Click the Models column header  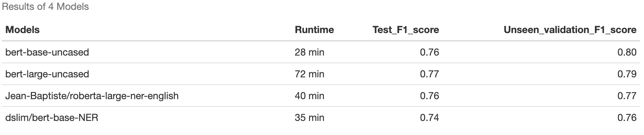tap(22, 30)
